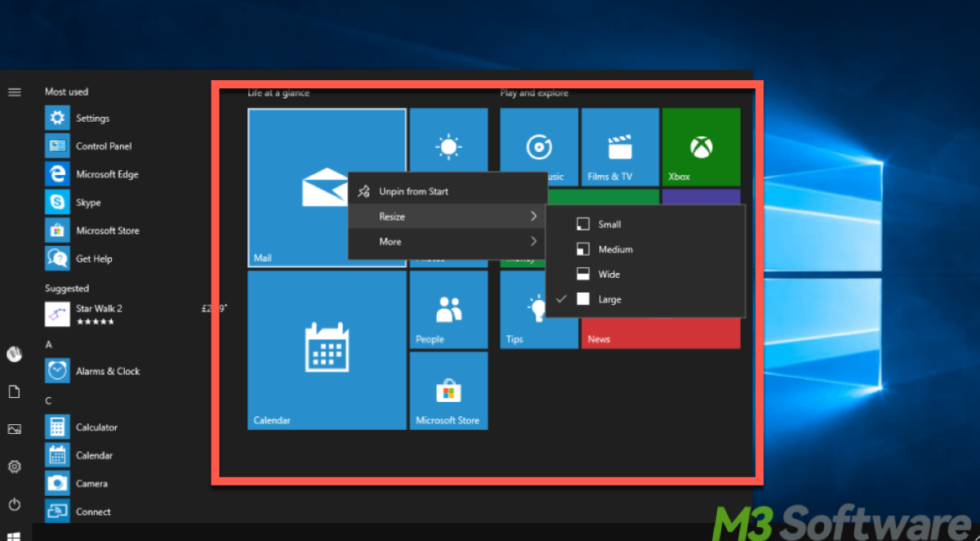Open Settings gear in the Start sidebar
Screen dimensions: 980x541
14,467
